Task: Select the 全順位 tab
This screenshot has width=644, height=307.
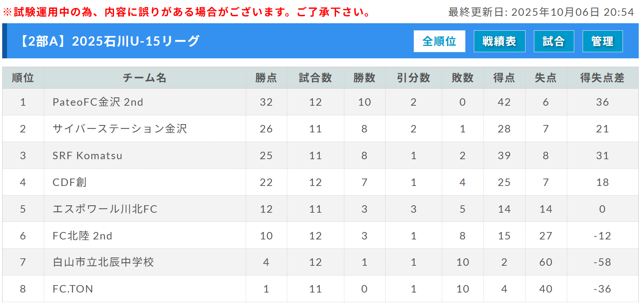Action: coord(439,41)
